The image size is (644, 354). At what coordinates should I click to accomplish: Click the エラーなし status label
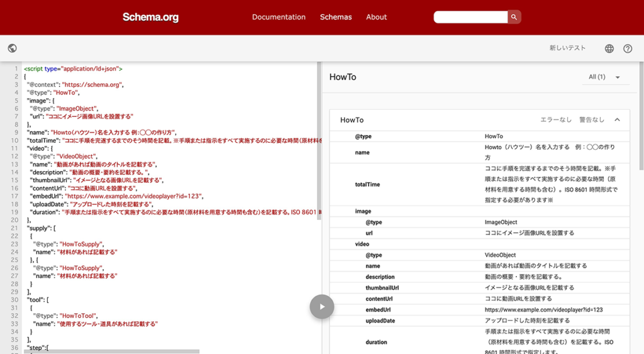coord(556,120)
